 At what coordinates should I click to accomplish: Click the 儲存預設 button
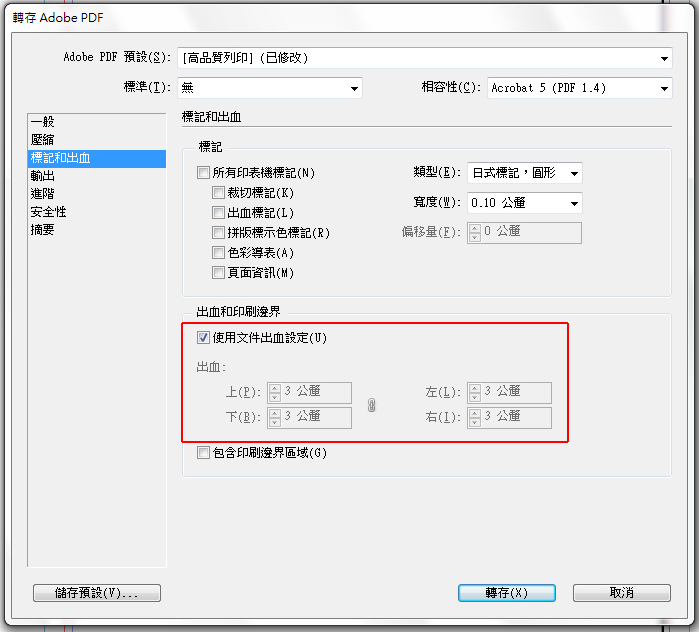click(97, 593)
